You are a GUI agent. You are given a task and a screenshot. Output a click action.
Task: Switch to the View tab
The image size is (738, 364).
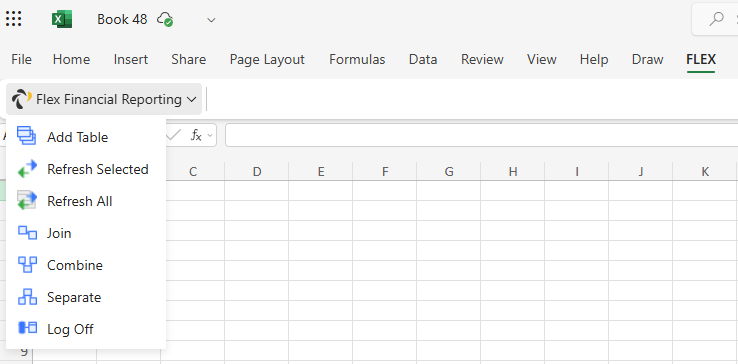(x=542, y=59)
